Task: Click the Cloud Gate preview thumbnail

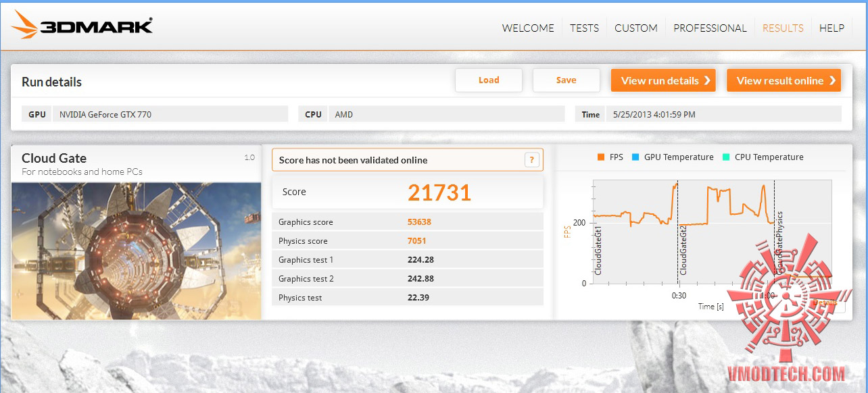Action: pos(137,251)
